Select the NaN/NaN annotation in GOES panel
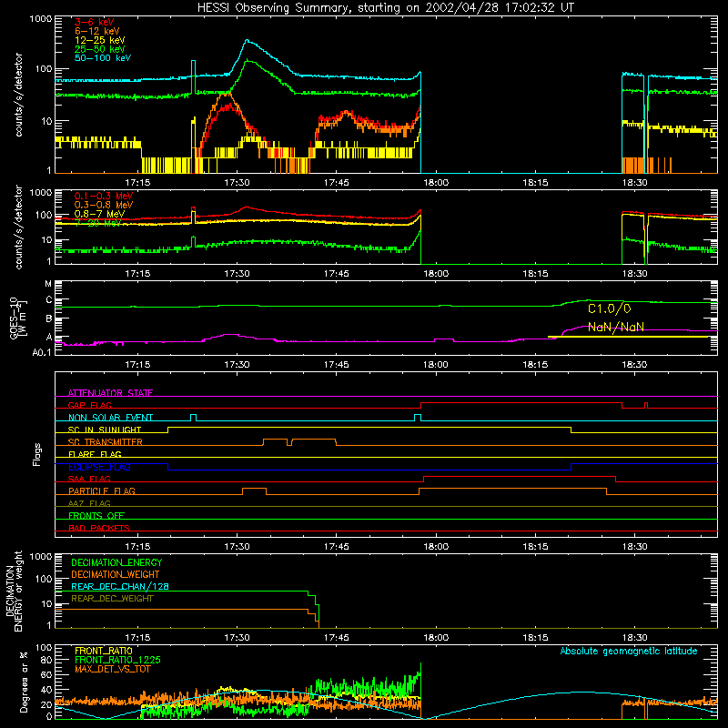728x728 pixels. click(616, 327)
